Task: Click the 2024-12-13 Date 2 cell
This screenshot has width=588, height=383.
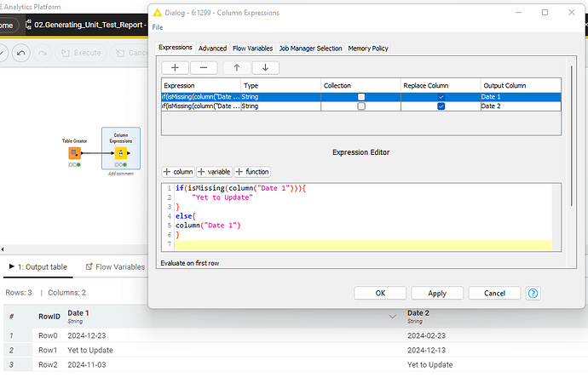Action: click(426, 351)
